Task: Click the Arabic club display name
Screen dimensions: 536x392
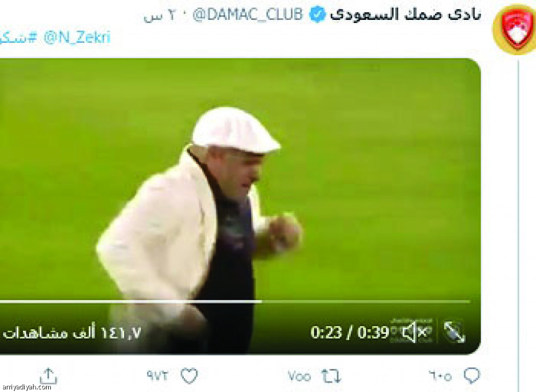Action: point(406,14)
